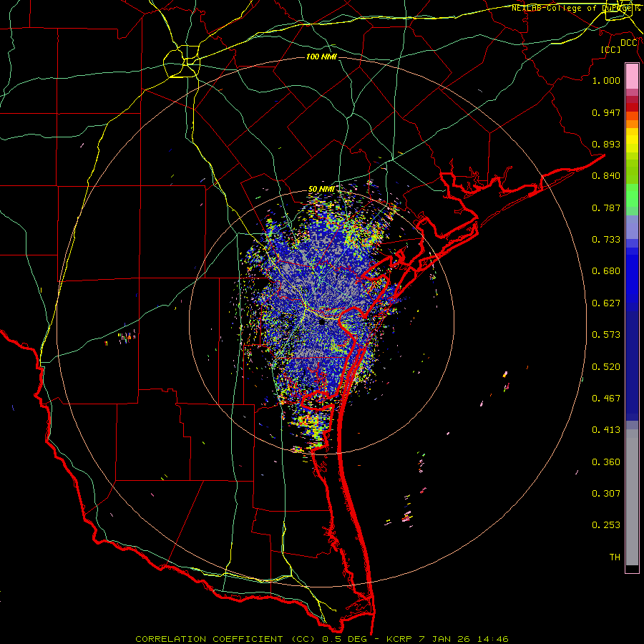Select the gray low-value segment of color bar
Image resolution: width=644 pixels, height=644 pixels.
(632, 497)
